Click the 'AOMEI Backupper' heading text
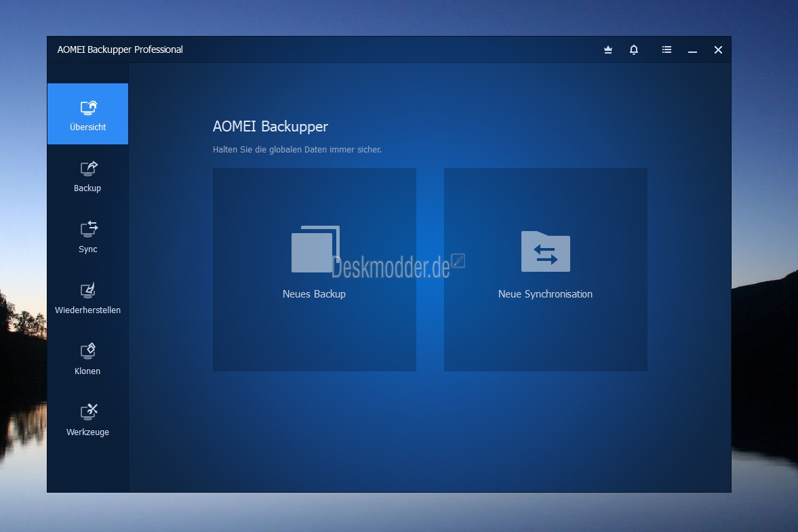This screenshot has height=532, width=798. point(271,127)
